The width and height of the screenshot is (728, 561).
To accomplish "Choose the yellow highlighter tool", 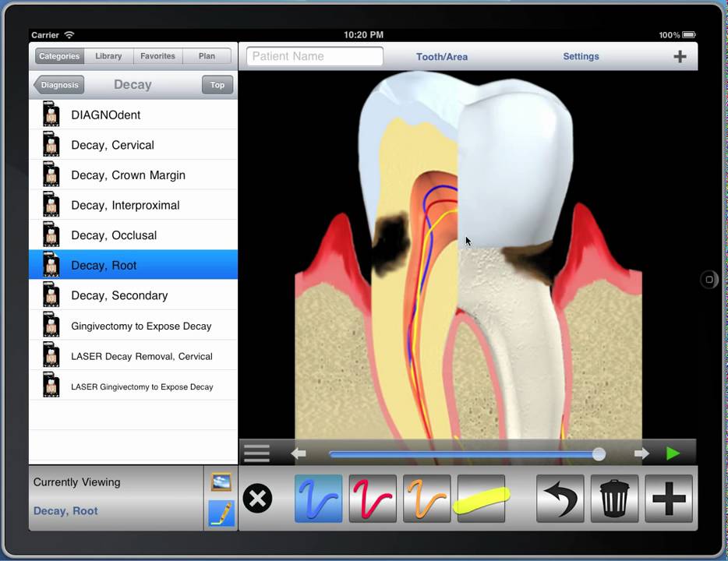I will tap(482, 499).
